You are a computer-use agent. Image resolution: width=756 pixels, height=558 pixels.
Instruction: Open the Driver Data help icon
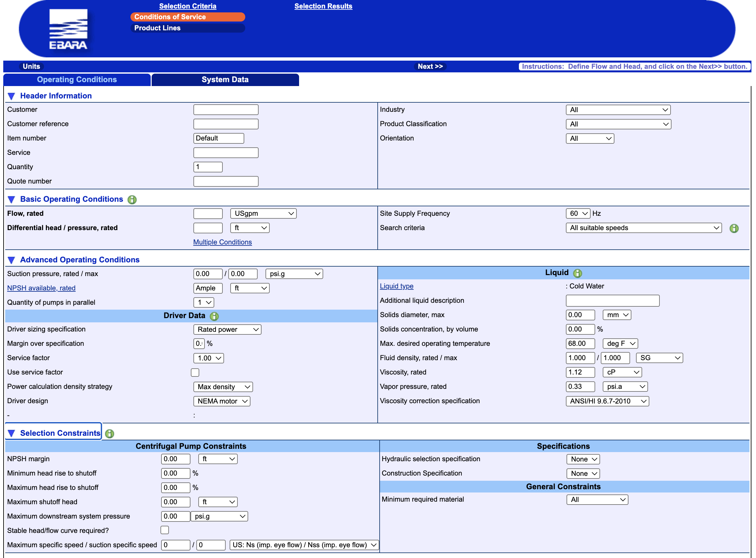click(x=214, y=316)
